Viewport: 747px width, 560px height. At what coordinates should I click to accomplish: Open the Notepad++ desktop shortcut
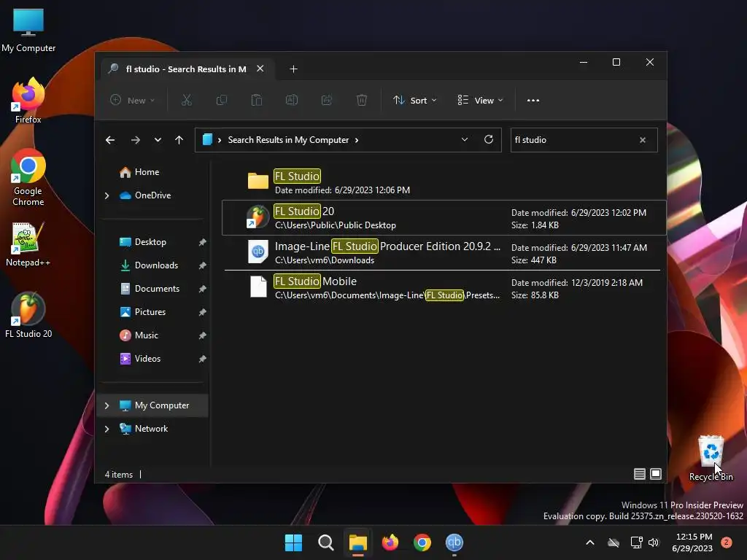[28, 244]
